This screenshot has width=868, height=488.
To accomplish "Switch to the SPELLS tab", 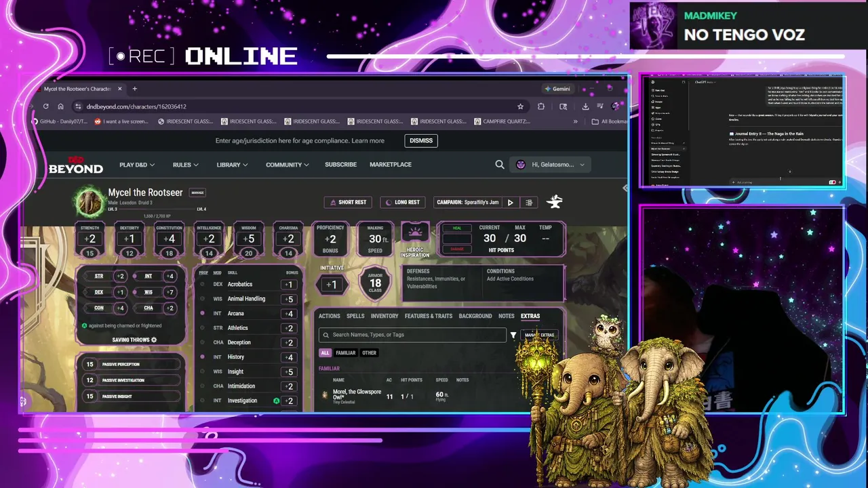I will (x=355, y=316).
